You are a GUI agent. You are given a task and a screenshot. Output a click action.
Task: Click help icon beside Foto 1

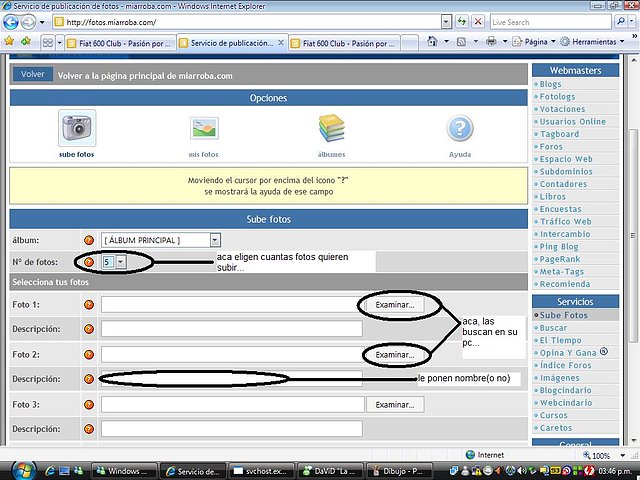pos(89,304)
